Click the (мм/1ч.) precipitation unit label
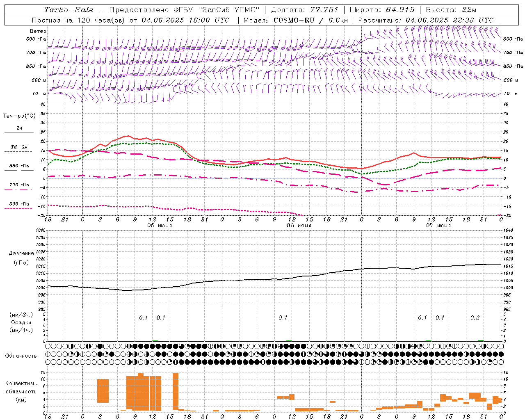 21,330
